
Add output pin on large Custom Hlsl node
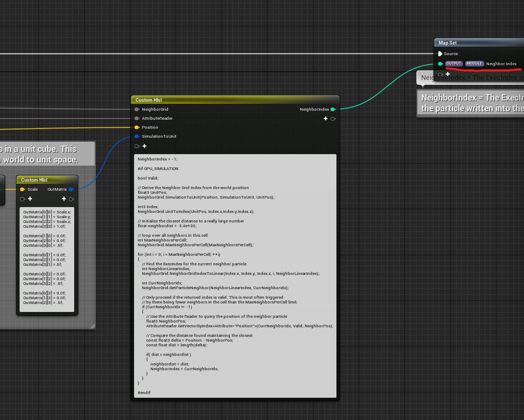325,119
